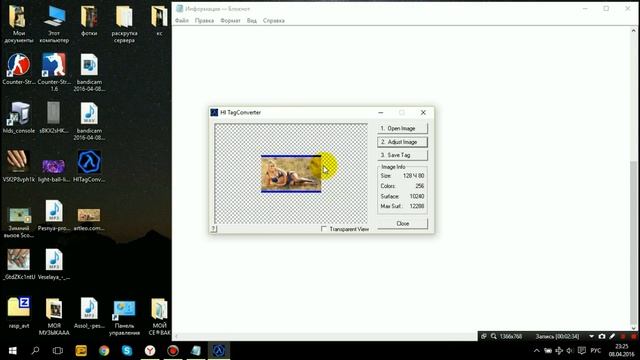
Task: Select the раскрутка сервера folder
Action: click(124, 24)
